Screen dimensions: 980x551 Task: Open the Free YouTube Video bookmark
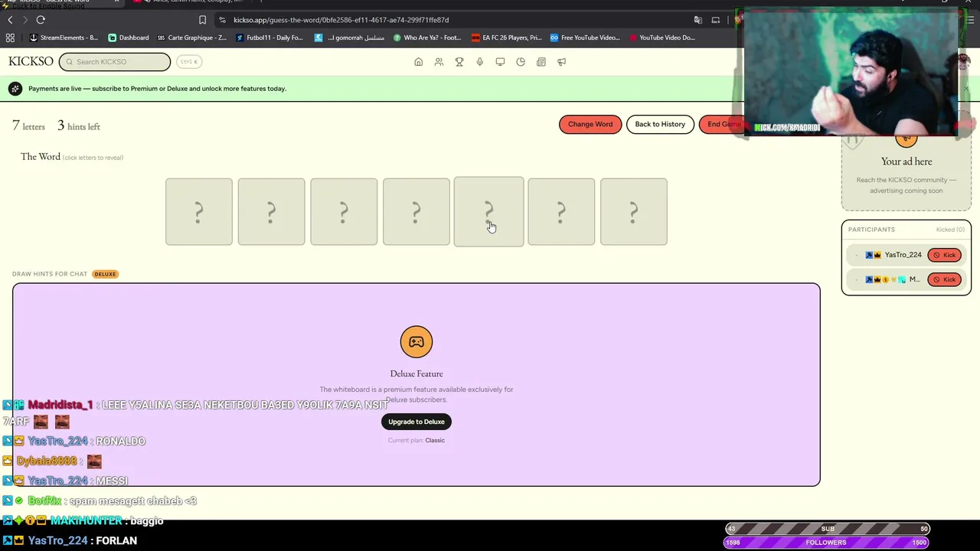pyautogui.click(x=585, y=37)
